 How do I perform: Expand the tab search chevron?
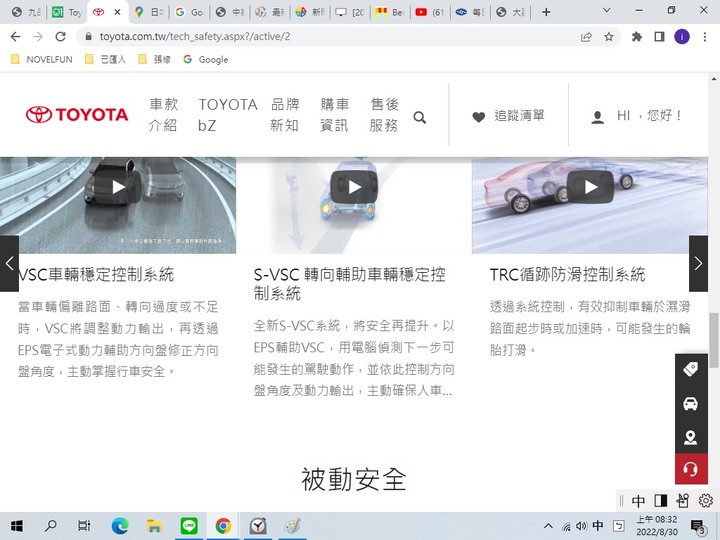tap(606, 11)
